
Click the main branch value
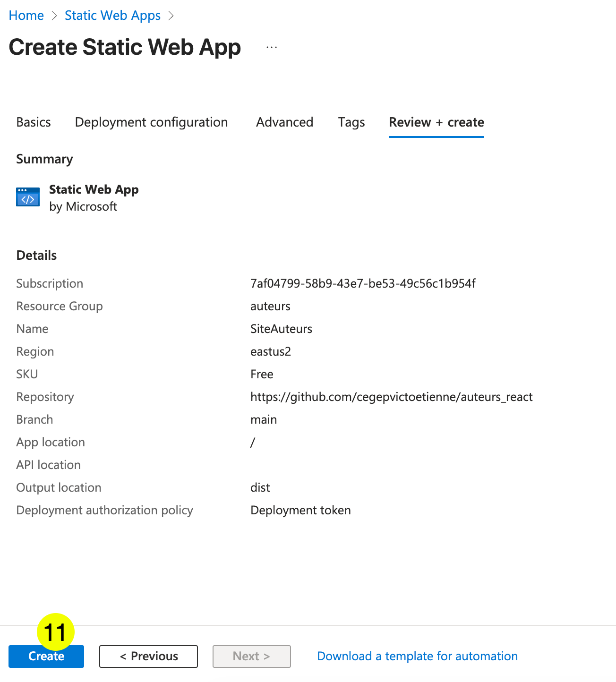tap(264, 419)
